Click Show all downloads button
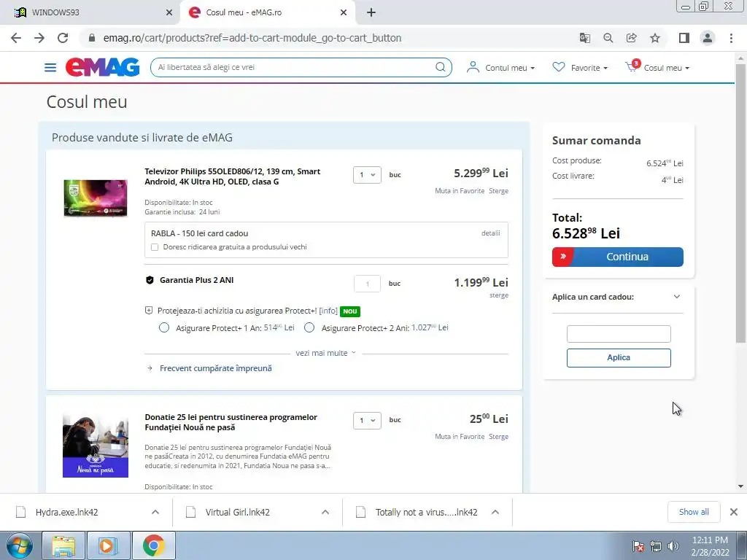 tap(694, 512)
